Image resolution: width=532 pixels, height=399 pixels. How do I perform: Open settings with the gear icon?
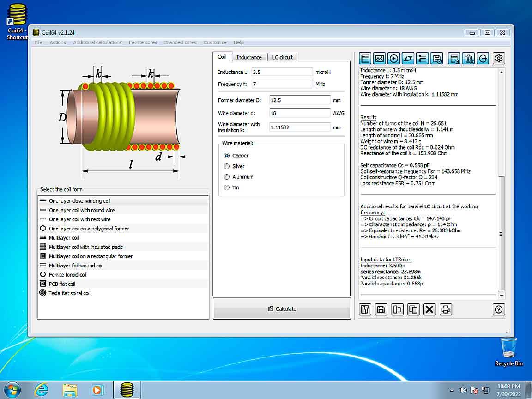(x=499, y=58)
